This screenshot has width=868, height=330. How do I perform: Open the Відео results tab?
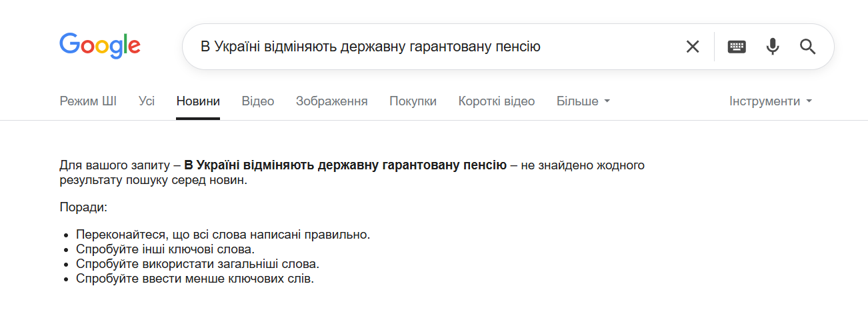pyautogui.click(x=258, y=101)
